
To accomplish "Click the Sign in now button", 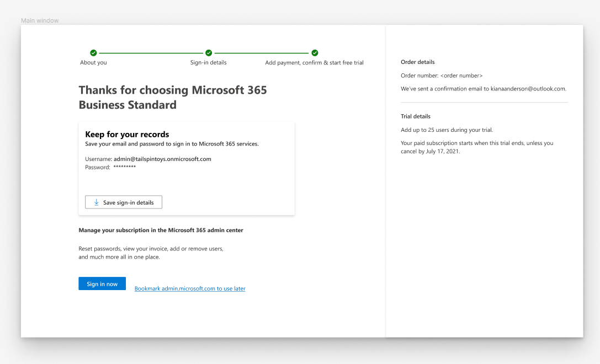I will pos(102,283).
